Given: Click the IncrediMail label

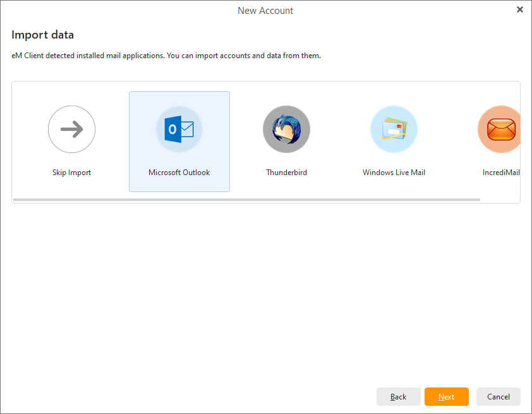Looking at the screenshot, I should 501,173.
